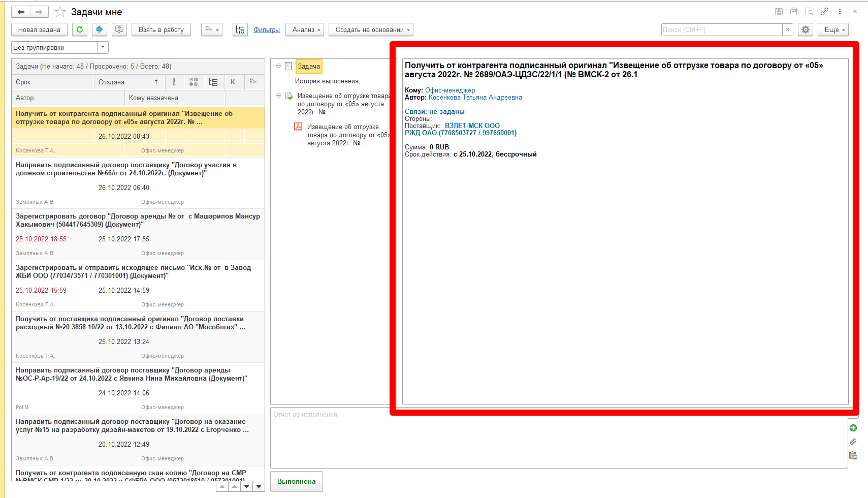Click the Связи: не заданы link
Screen dimensions: 868x498
(x=435, y=112)
